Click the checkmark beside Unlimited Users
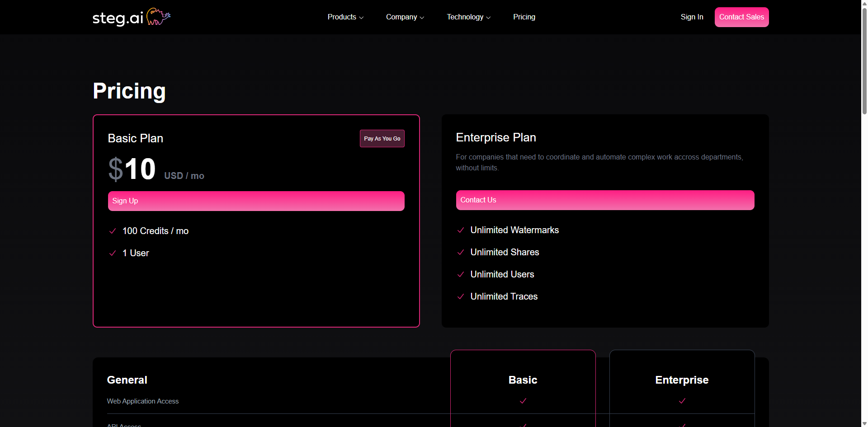868x427 pixels. pos(461,274)
